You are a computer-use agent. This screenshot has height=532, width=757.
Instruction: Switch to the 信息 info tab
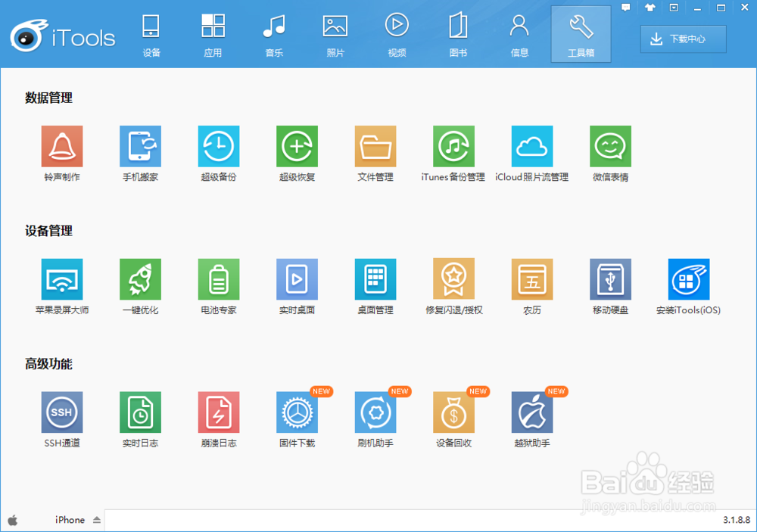tap(519, 35)
